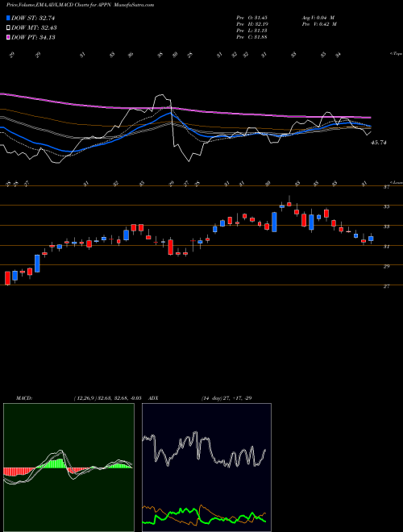Click the 35 price axis label
Screen dimensions: 403x532
pos(386,206)
